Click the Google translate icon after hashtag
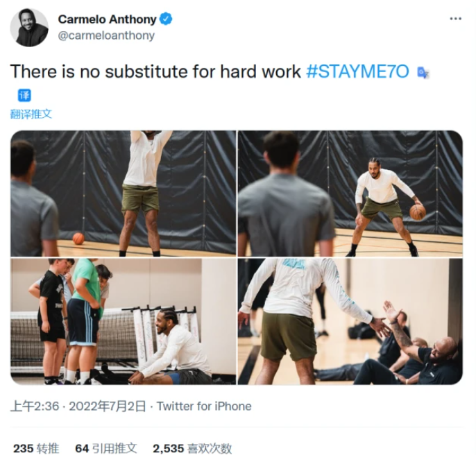This screenshot has height=455, width=476. [423, 73]
